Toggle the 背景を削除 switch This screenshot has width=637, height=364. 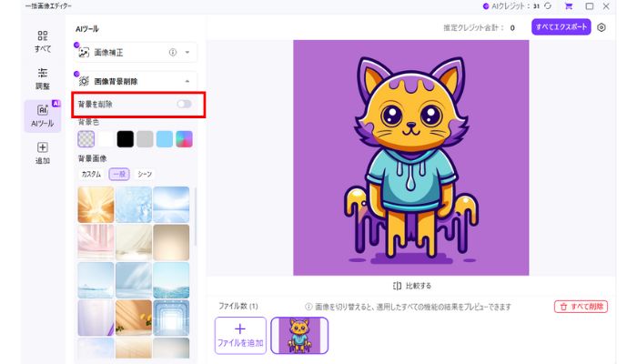click(x=185, y=105)
